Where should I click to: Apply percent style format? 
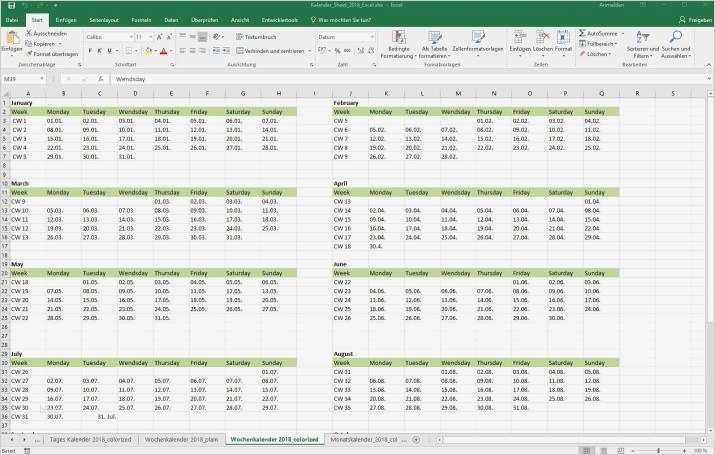[x=337, y=51]
